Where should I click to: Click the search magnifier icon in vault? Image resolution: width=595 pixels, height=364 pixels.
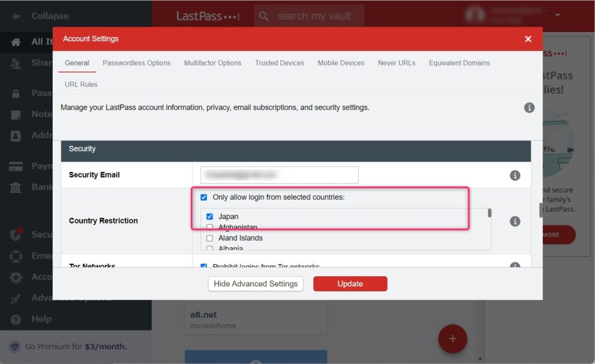pyautogui.click(x=264, y=16)
